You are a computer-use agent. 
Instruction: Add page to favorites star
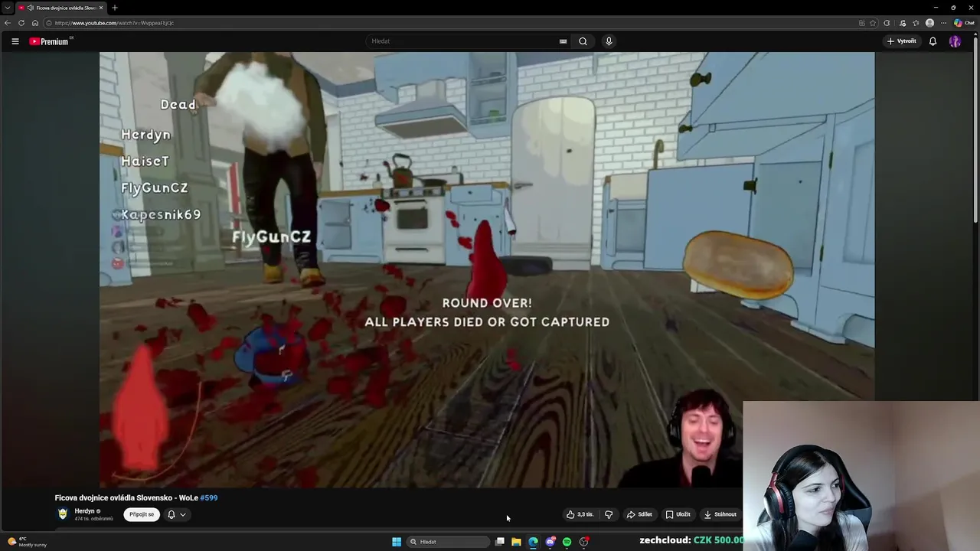873,23
